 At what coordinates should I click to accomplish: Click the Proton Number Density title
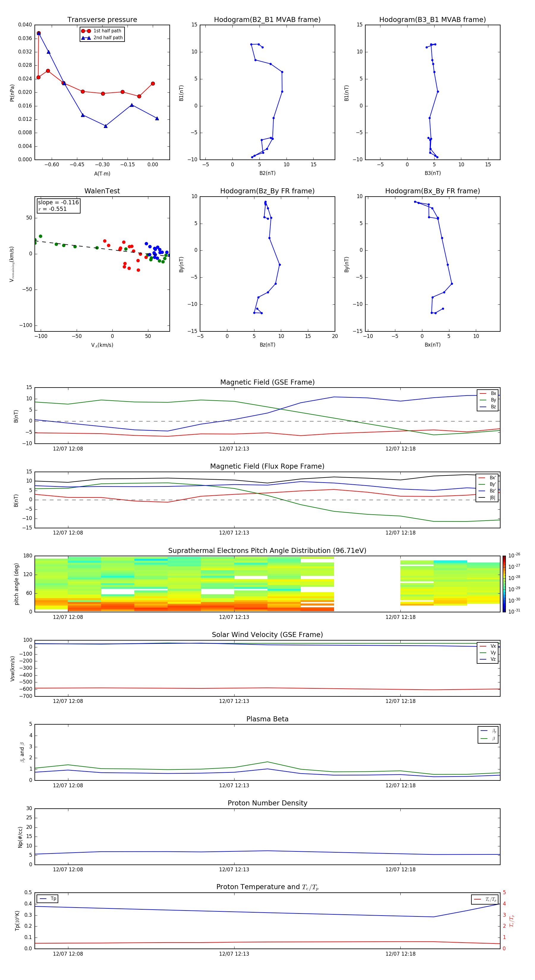267,803
